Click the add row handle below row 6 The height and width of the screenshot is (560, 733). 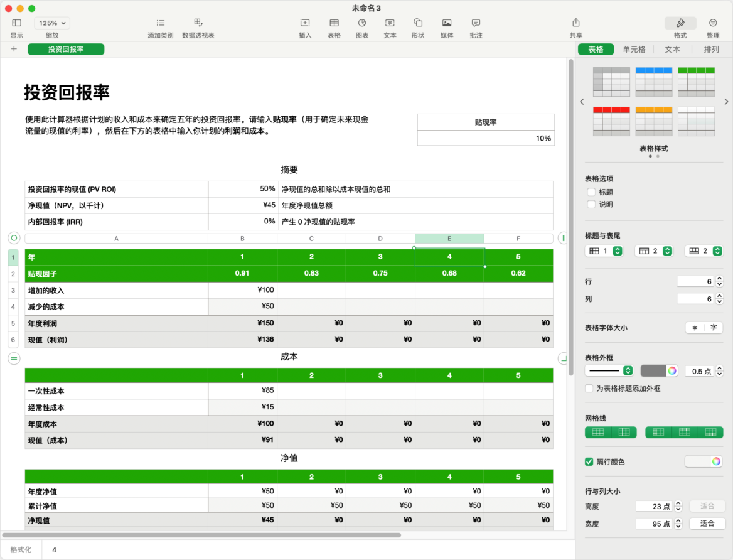pos(14,358)
